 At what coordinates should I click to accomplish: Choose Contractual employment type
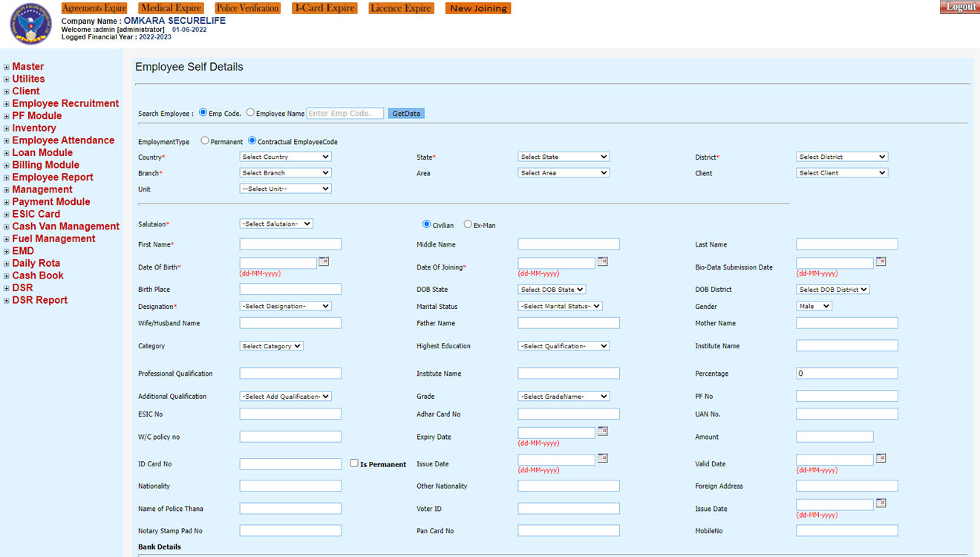pyautogui.click(x=252, y=140)
